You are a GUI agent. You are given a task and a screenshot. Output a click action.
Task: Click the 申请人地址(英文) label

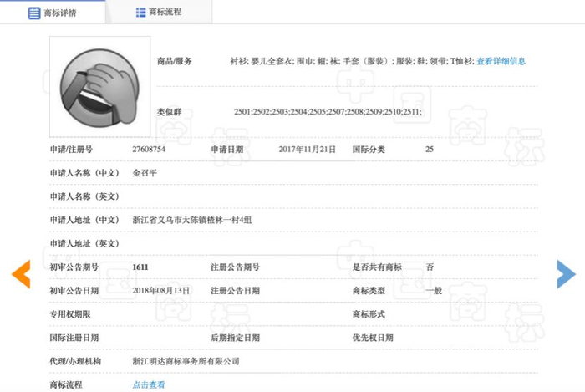pyautogui.click(x=84, y=243)
